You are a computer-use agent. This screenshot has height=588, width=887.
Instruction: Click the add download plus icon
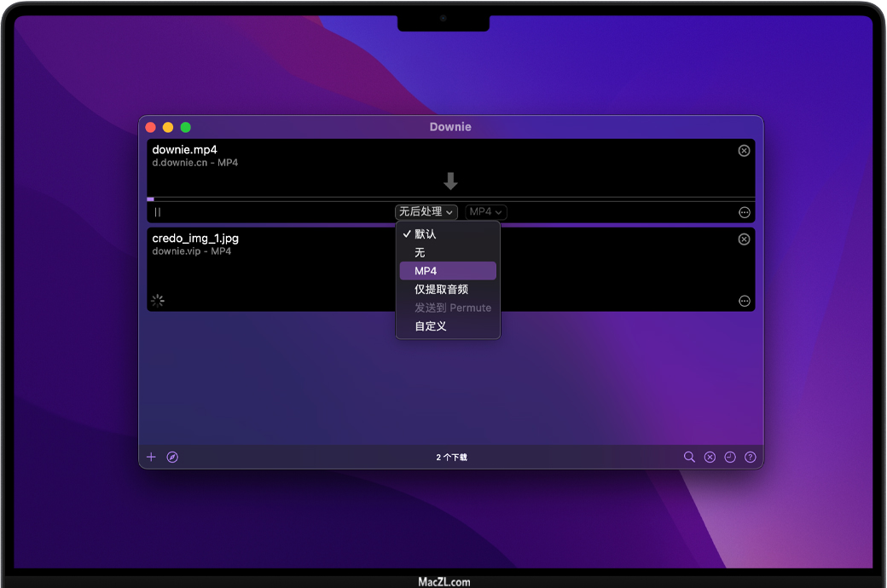[151, 457]
